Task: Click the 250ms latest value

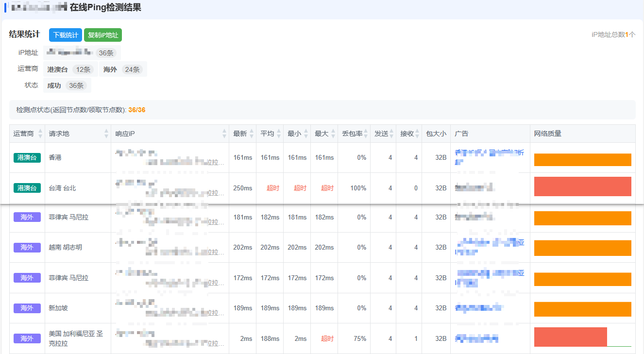Action: (x=243, y=188)
